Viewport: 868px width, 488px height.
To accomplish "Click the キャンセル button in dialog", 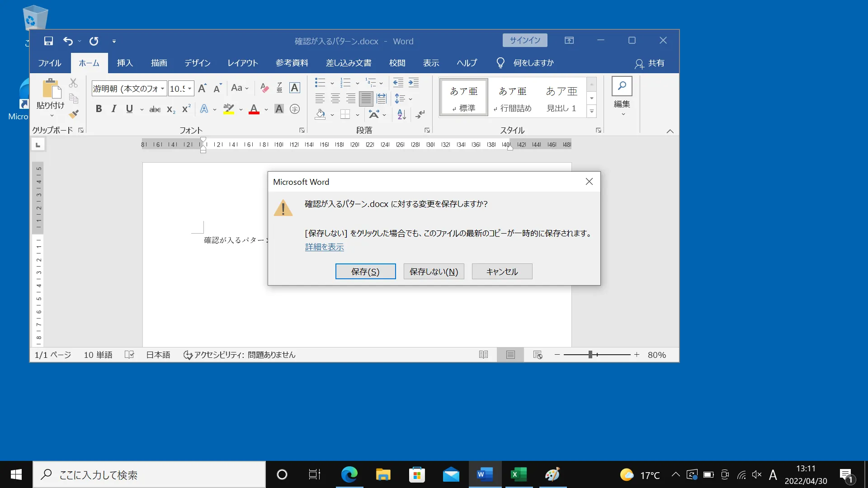I will [x=502, y=272].
